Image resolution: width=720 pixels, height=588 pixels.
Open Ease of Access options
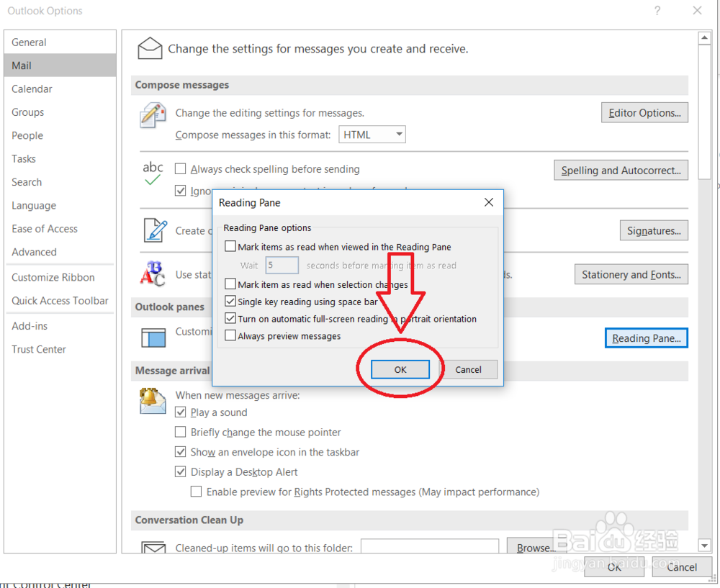click(60, 229)
